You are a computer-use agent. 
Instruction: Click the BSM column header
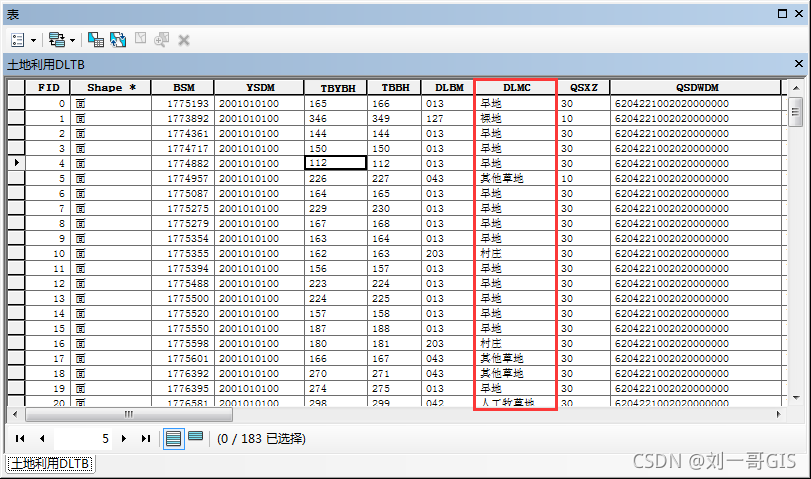183,87
